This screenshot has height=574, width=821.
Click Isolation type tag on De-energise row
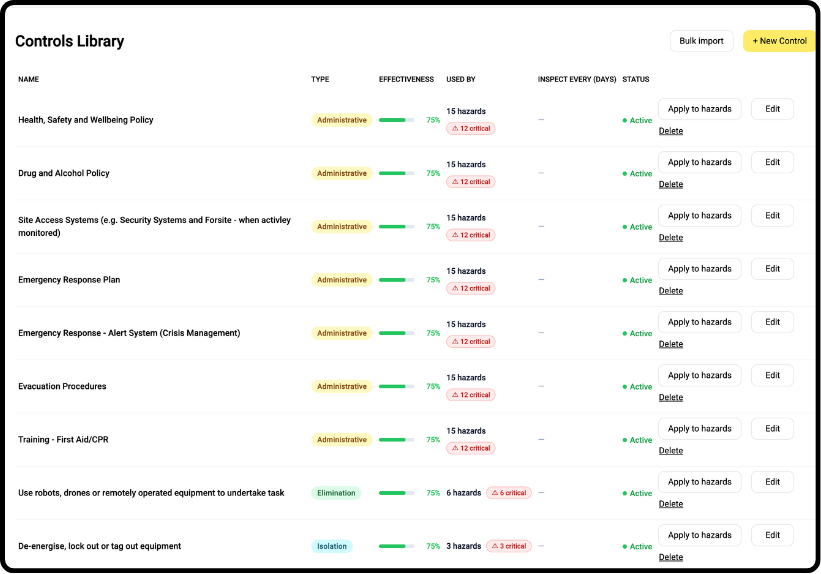332,546
